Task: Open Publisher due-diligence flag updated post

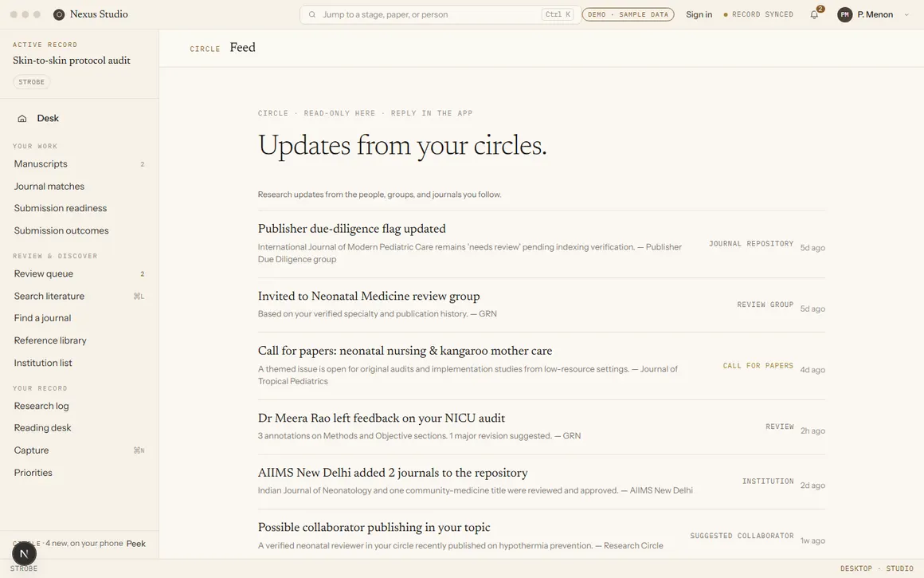Action: point(352,229)
